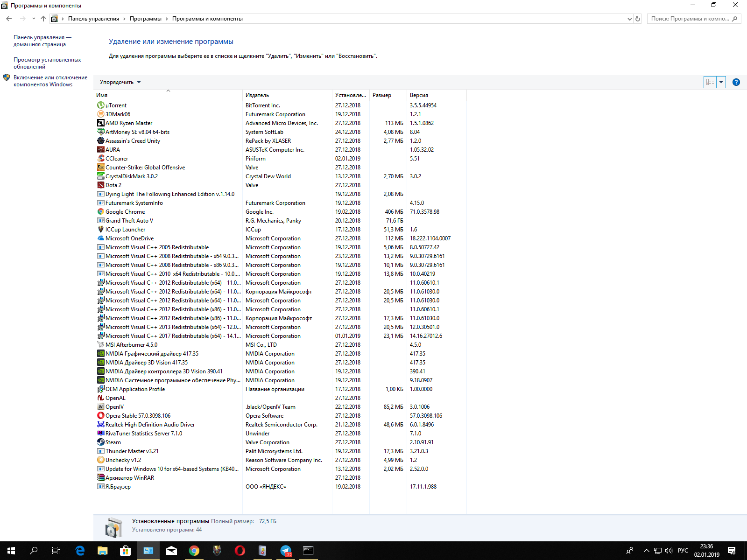Open the Windows Start menu

pos(11,551)
